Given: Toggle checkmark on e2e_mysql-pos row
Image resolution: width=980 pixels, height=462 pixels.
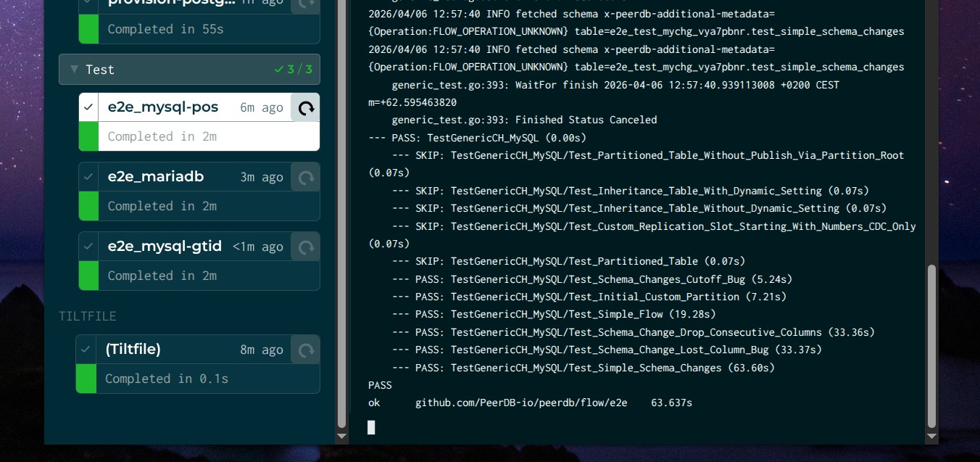Looking at the screenshot, I should [88, 107].
